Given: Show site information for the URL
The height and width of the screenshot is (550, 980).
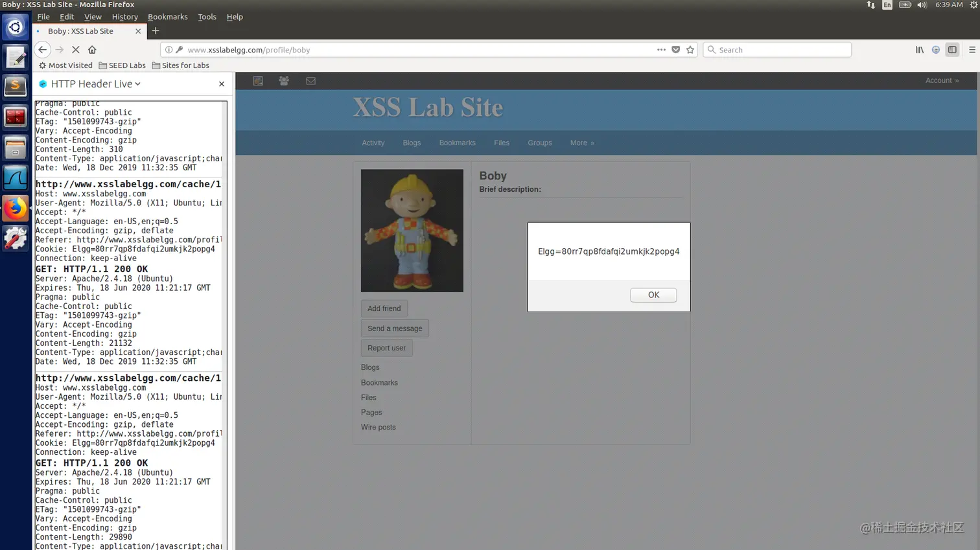Looking at the screenshot, I should click(x=169, y=50).
